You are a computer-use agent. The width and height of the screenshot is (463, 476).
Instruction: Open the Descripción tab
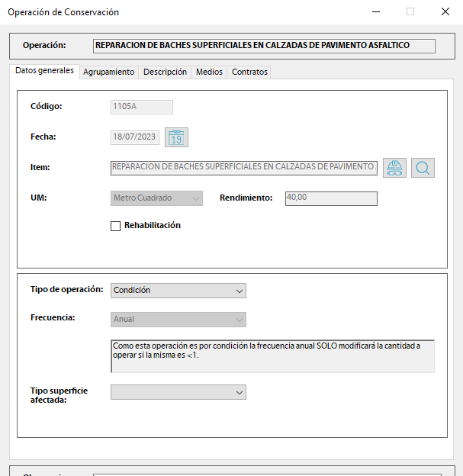point(165,72)
